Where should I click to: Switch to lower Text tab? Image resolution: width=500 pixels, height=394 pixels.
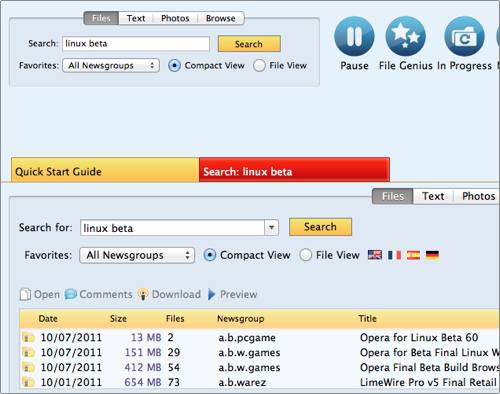pyautogui.click(x=433, y=196)
